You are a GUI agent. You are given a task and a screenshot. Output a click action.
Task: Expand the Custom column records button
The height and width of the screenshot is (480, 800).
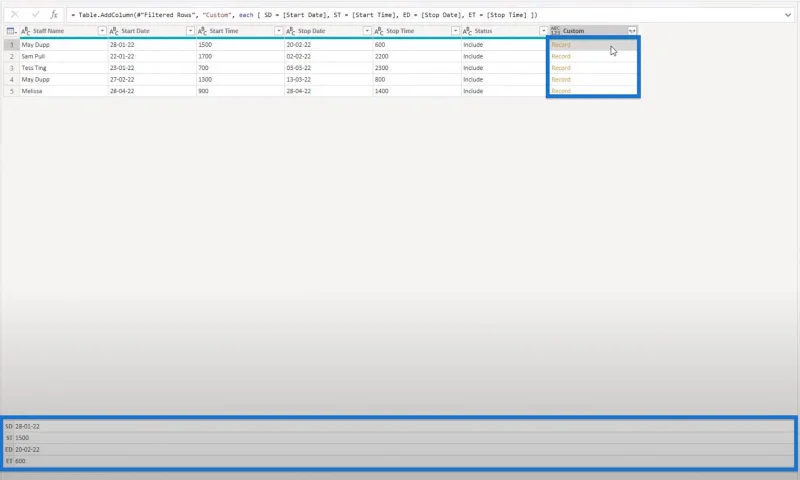(x=632, y=31)
